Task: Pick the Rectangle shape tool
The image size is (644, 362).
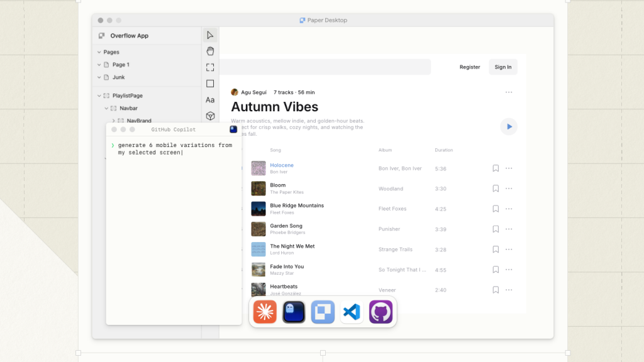Action: (210, 84)
